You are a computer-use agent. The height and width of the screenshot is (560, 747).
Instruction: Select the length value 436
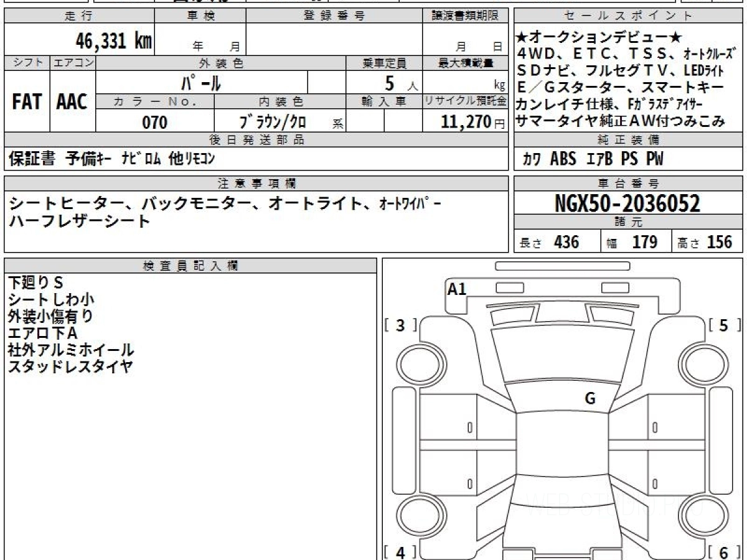click(566, 242)
